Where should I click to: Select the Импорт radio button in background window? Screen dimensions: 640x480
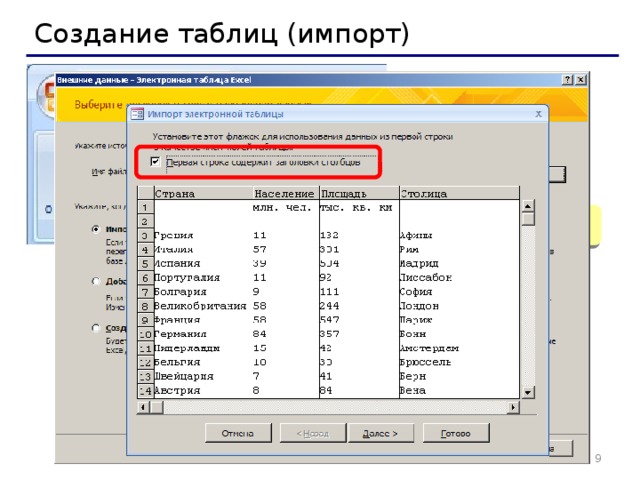point(96,229)
